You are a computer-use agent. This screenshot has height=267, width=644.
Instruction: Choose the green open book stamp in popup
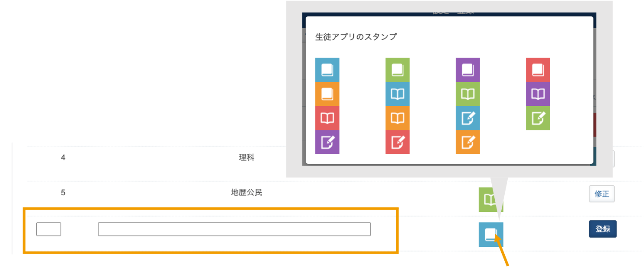(468, 94)
